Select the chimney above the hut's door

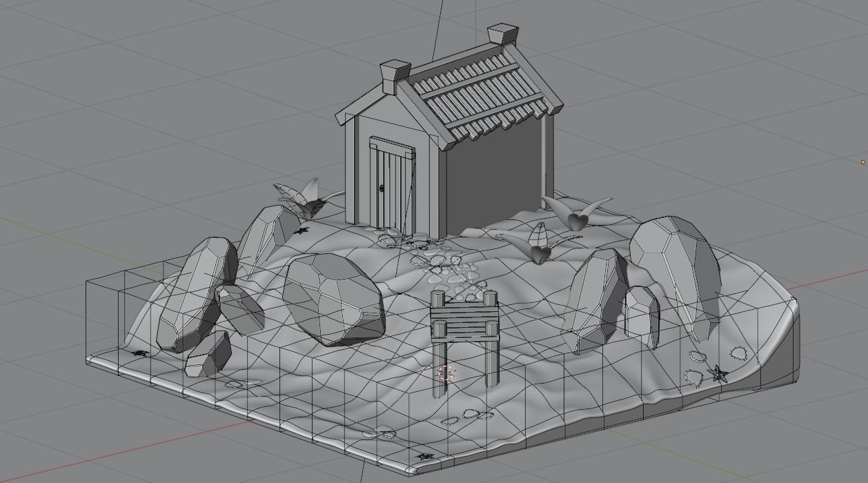pos(395,76)
